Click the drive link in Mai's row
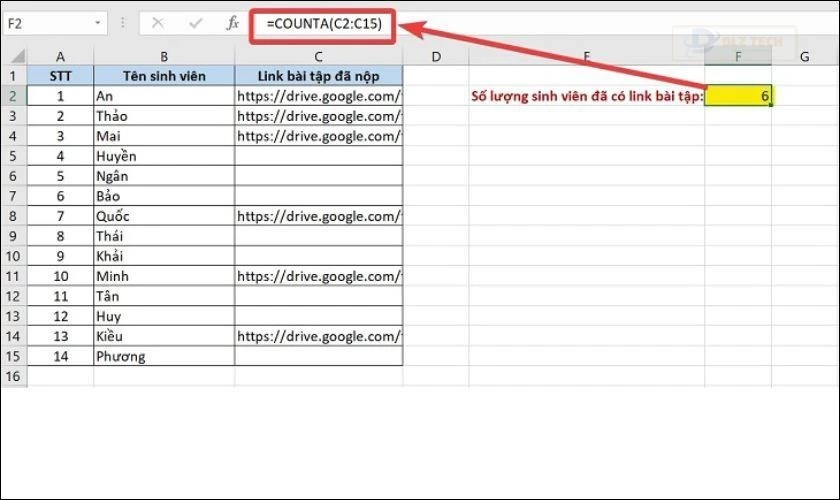840x500 pixels. click(x=319, y=136)
